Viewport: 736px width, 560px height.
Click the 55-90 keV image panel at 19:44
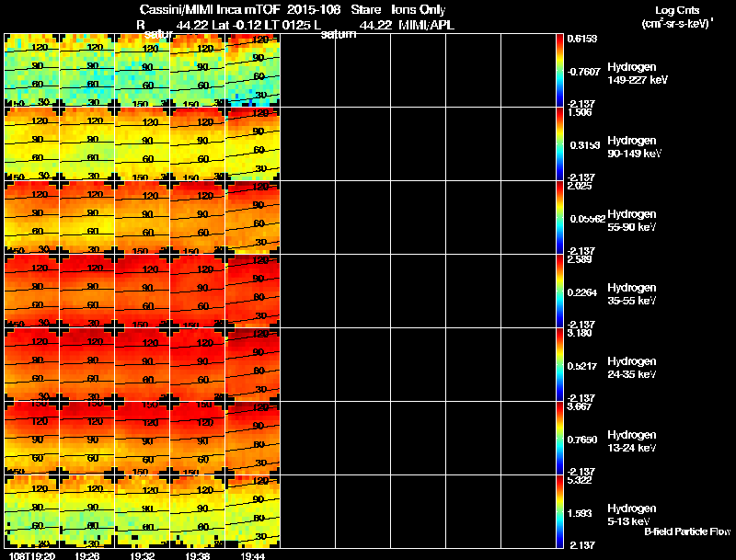(253, 217)
